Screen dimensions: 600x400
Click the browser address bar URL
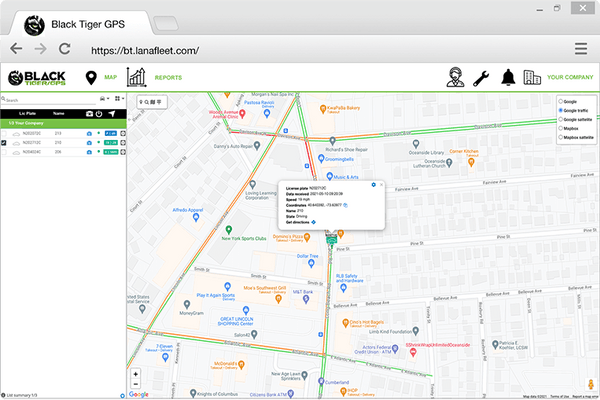pyautogui.click(x=145, y=51)
